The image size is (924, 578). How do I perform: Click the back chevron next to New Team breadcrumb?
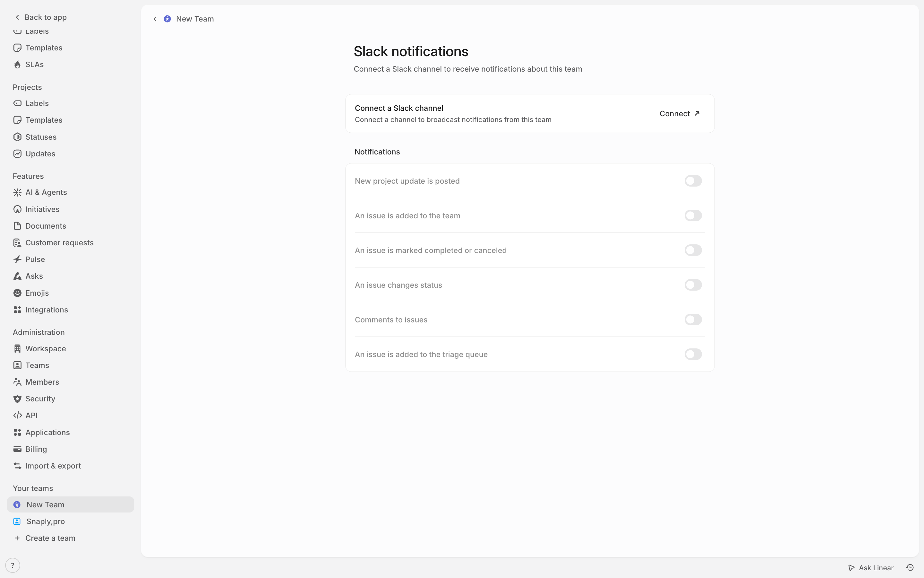155,19
